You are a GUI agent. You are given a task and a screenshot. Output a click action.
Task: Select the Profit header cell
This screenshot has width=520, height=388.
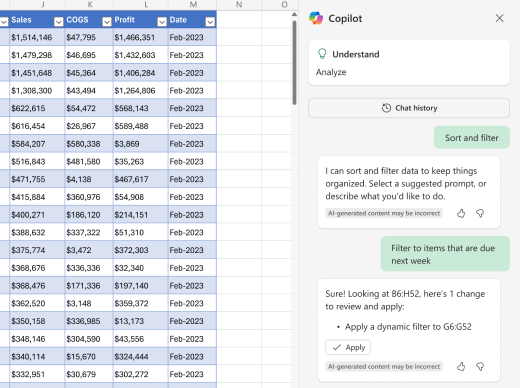pyautogui.click(x=141, y=20)
